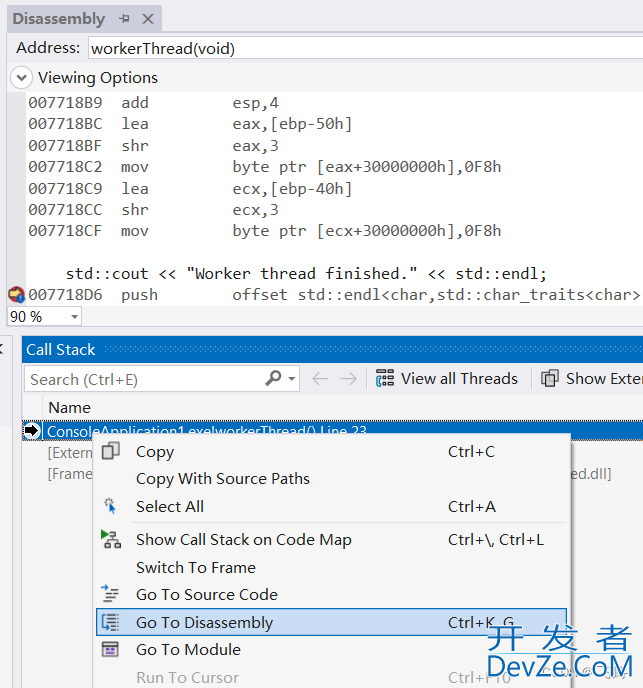Image resolution: width=643 pixels, height=688 pixels.
Task: Toggle Show External Code button
Action: click(591, 378)
